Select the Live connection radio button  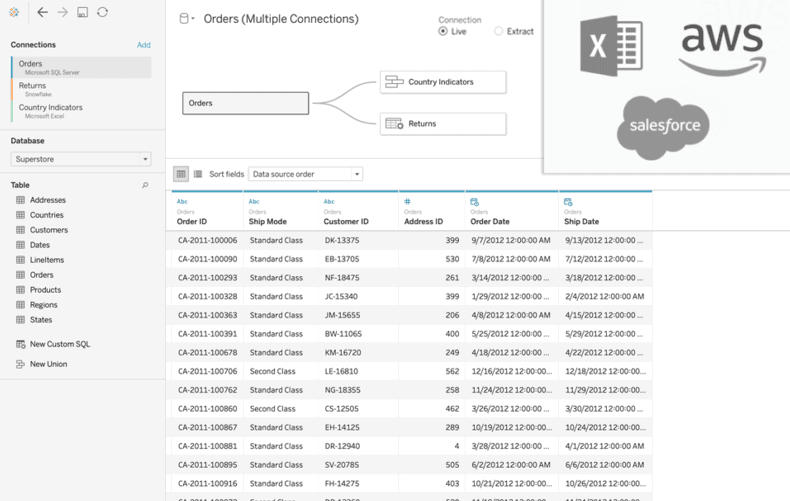[x=443, y=31]
